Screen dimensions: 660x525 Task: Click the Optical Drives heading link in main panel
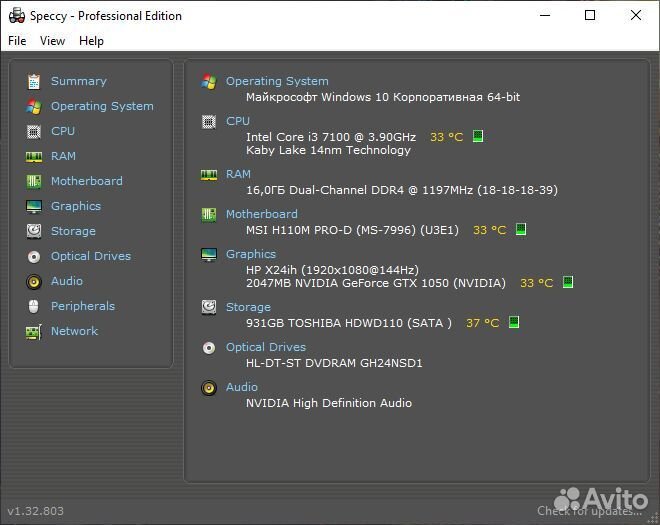point(266,347)
